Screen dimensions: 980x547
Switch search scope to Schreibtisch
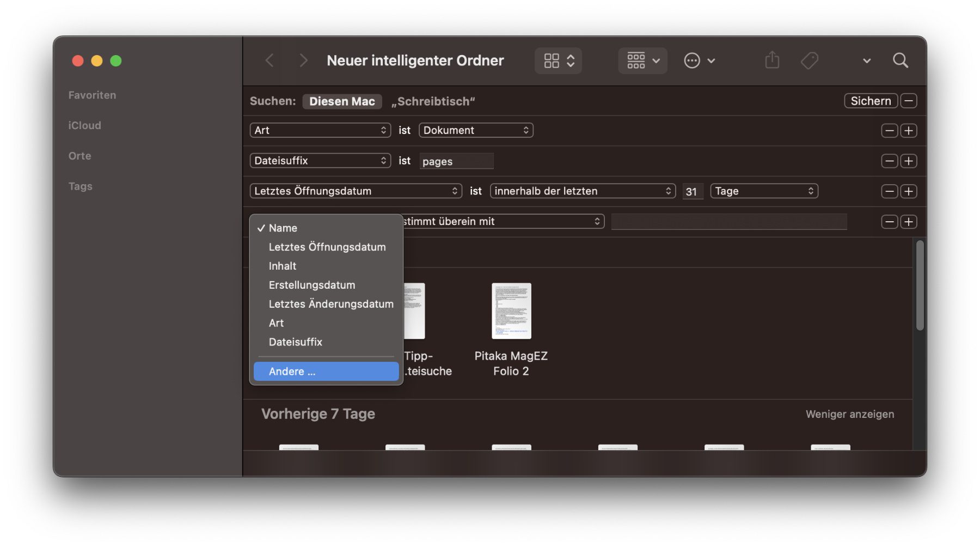click(433, 101)
